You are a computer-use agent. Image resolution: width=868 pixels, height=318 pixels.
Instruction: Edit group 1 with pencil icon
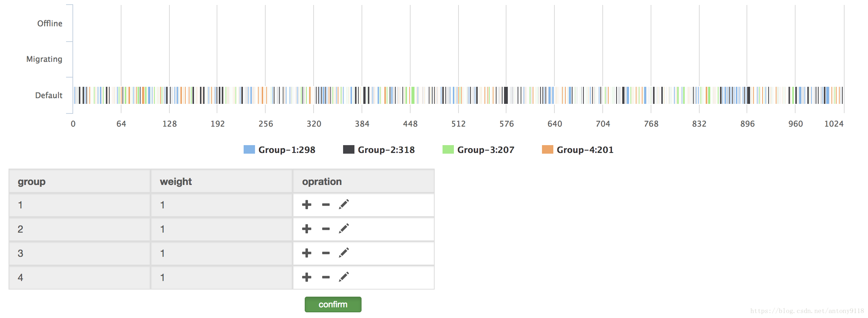point(344,204)
